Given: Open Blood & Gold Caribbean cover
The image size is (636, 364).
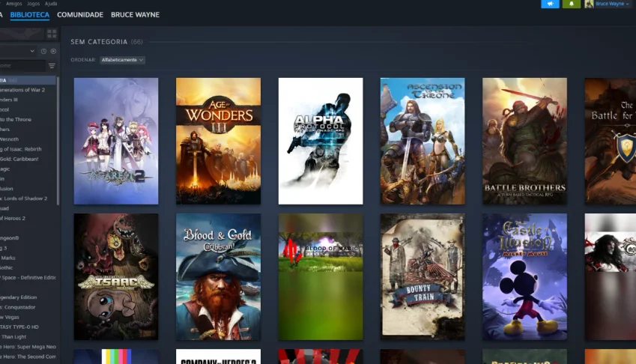Looking at the screenshot, I should click(218, 277).
